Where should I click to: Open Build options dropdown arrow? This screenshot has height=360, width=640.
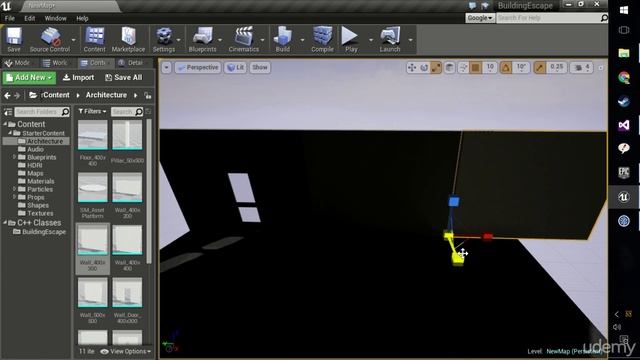302,40
